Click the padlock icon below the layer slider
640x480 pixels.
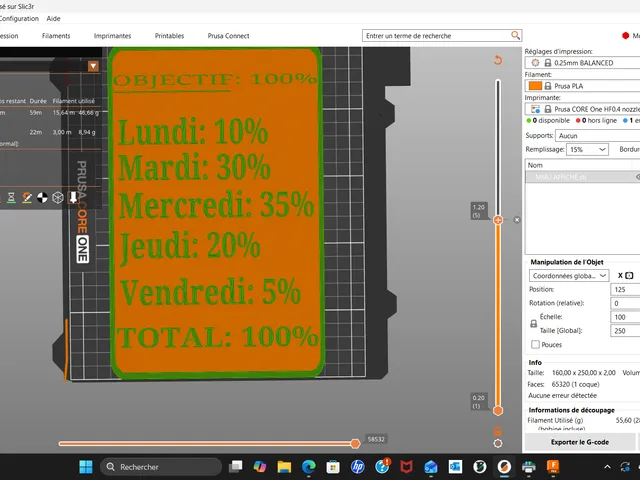(498, 431)
